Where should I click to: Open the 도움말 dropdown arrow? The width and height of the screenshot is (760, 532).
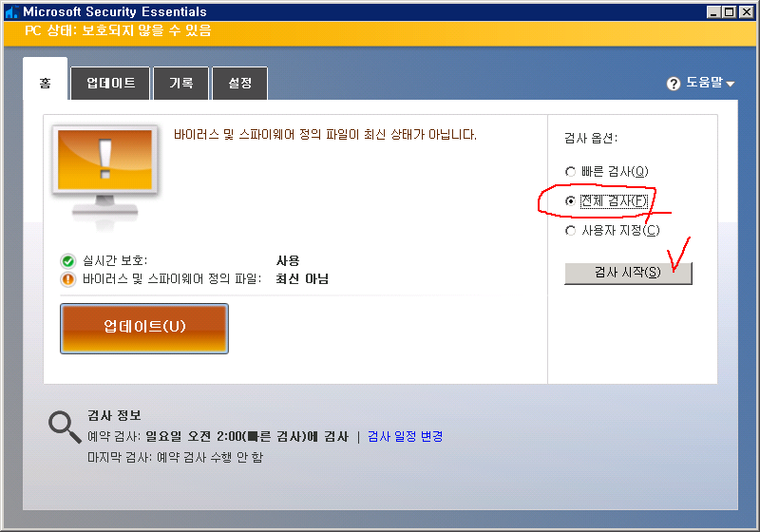pos(731,84)
